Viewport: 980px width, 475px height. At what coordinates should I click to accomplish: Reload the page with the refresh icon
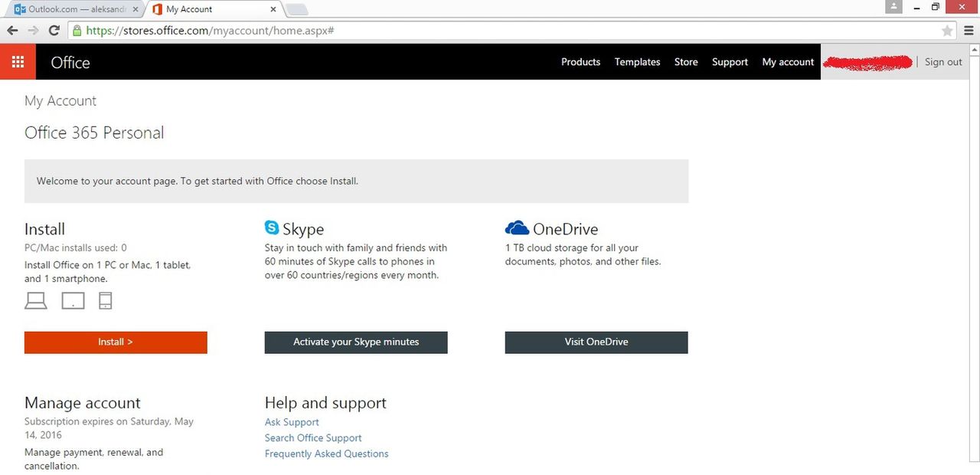coord(54,31)
